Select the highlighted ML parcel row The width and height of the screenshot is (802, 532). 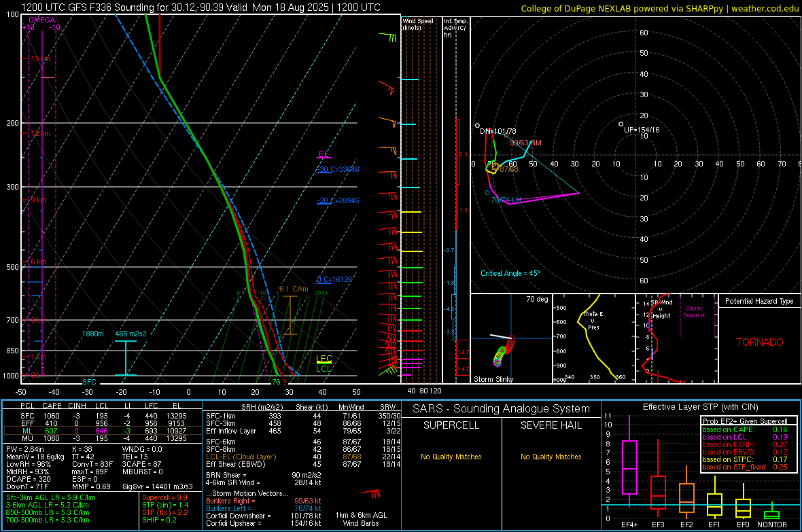[x=103, y=431]
